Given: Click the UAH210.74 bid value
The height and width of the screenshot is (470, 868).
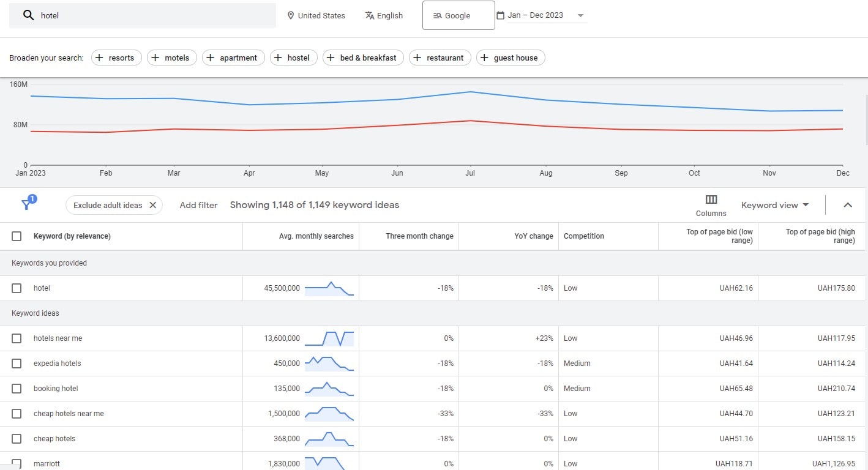Looking at the screenshot, I should point(836,389).
